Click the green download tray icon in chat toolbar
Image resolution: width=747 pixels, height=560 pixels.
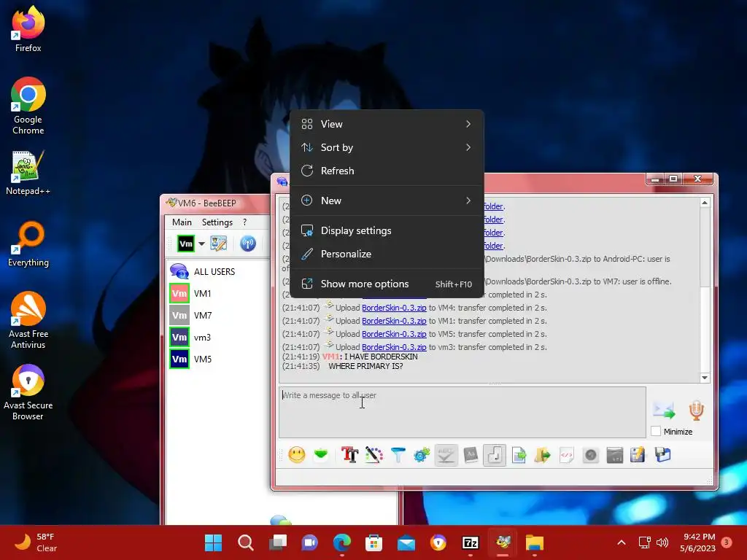(321, 455)
